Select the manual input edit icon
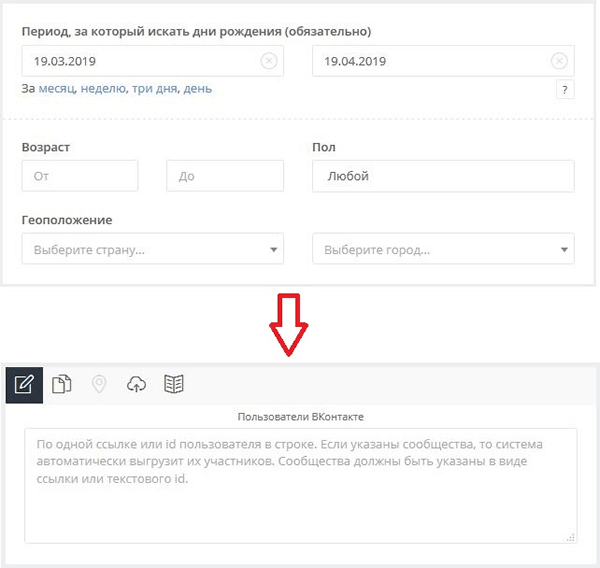This screenshot has width=600, height=568. coord(24,385)
